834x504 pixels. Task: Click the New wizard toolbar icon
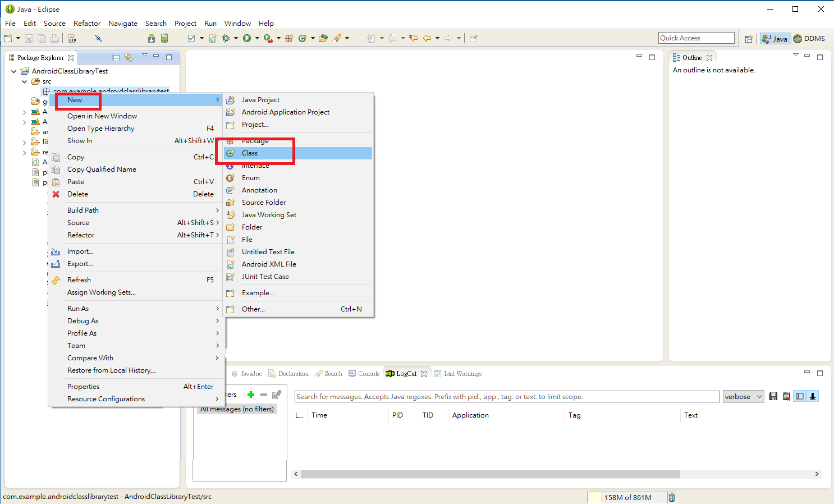point(8,38)
